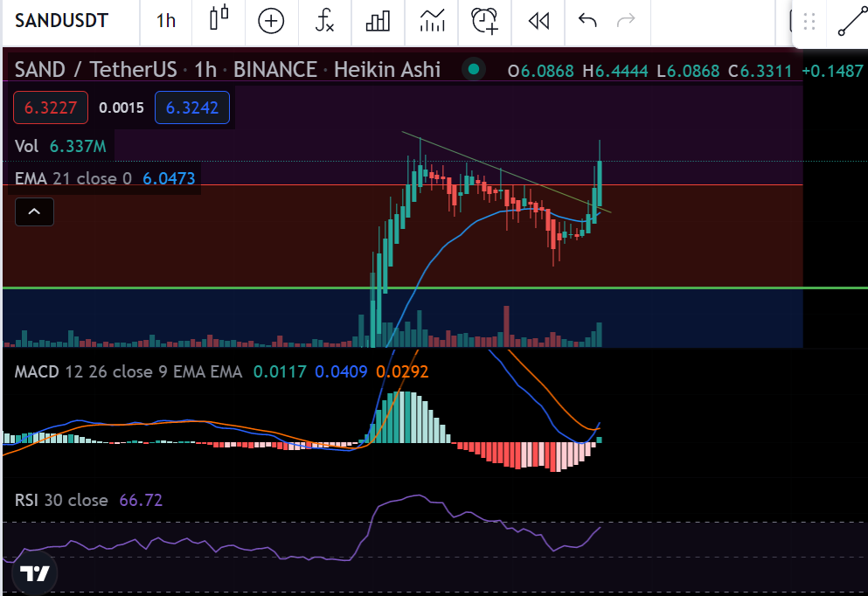868x596 pixels.
Task: Select the EMA 21 close indicator legend
Action: click(x=105, y=179)
